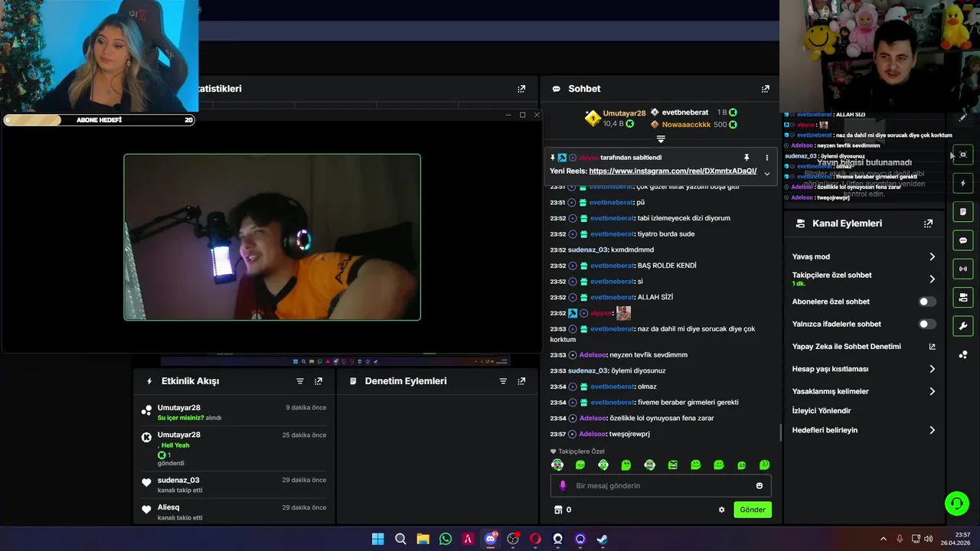The image size is (980, 551).
Task: Open the pinned Instagram reel link
Action: tap(672, 171)
